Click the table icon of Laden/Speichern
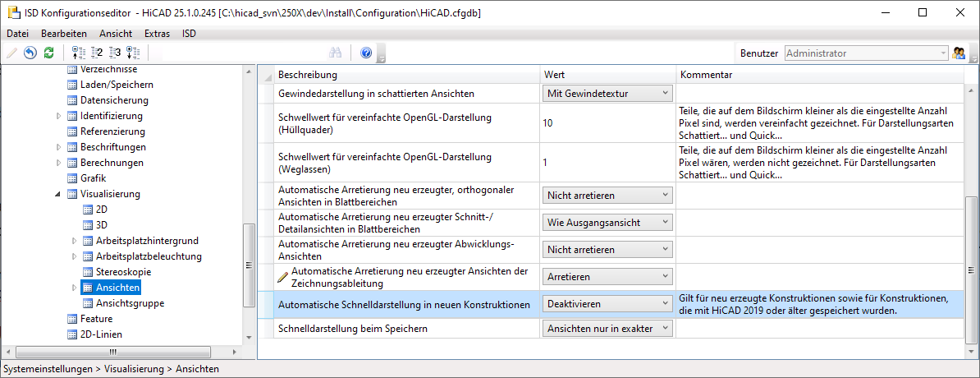 click(x=72, y=85)
